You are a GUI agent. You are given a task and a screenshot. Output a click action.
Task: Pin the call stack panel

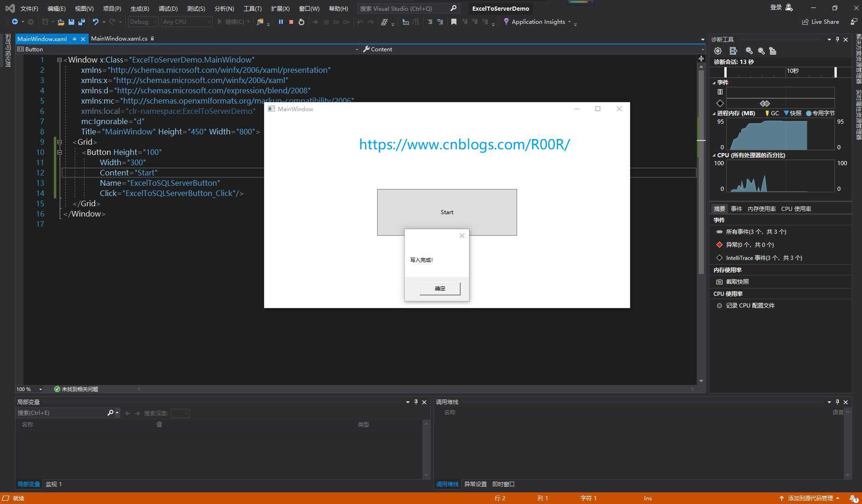pyautogui.click(x=837, y=402)
